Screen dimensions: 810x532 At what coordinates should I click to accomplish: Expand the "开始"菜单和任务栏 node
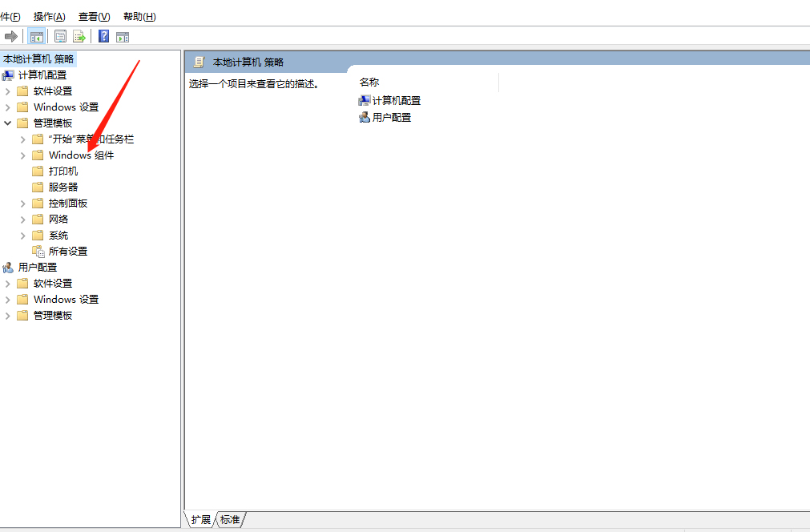pyautogui.click(x=22, y=139)
